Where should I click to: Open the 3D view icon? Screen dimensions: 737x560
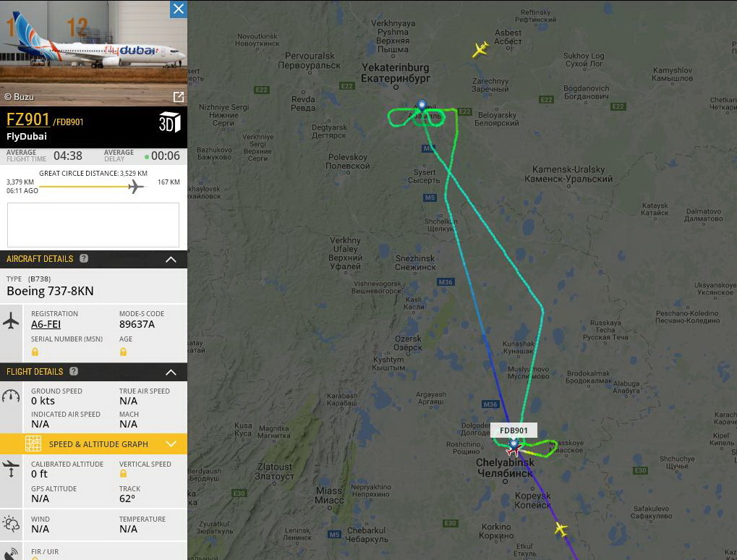pos(170,122)
